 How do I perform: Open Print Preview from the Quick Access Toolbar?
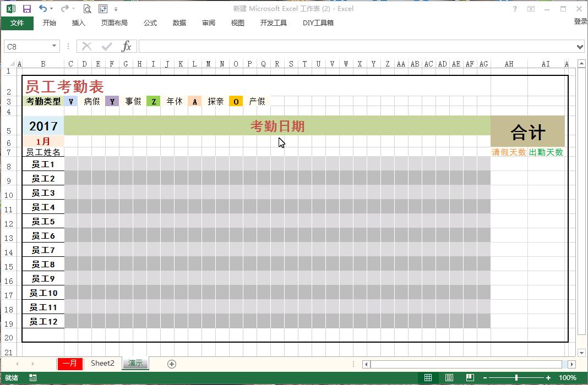[x=86, y=8]
